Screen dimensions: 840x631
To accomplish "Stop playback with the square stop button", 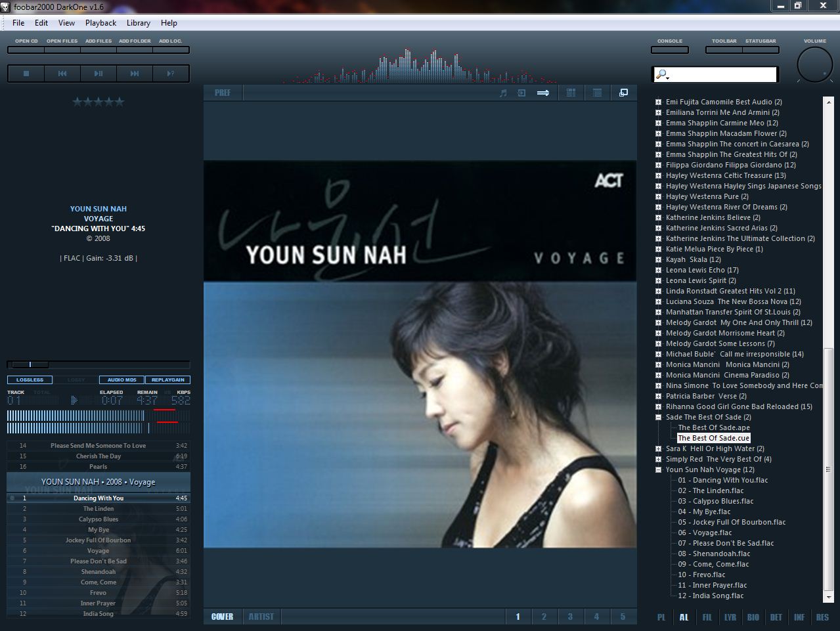I will tap(26, 74).
